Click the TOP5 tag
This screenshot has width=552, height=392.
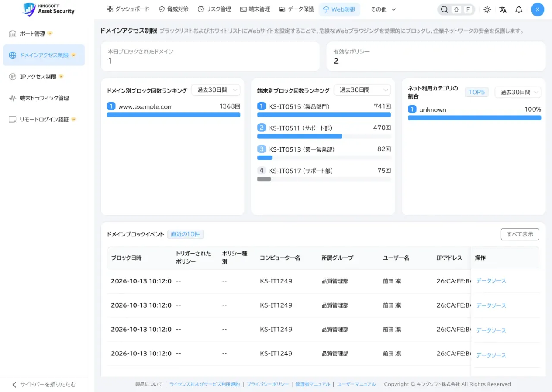(477, 92)
